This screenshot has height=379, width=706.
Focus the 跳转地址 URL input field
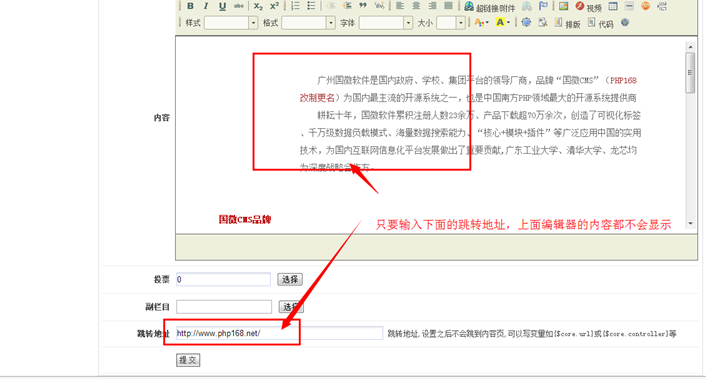click(279, 333)
